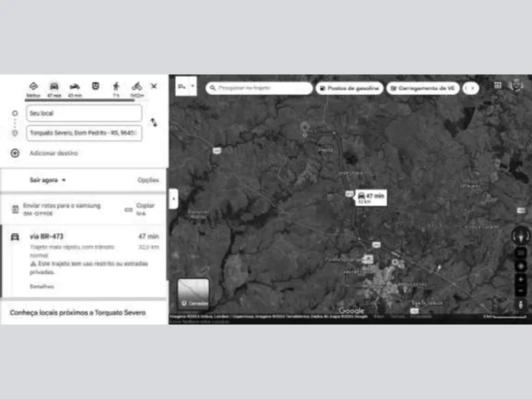Reset map orientation with the compass
The height and width of the screenshot is (399, 532).
[x=521, y=235]
